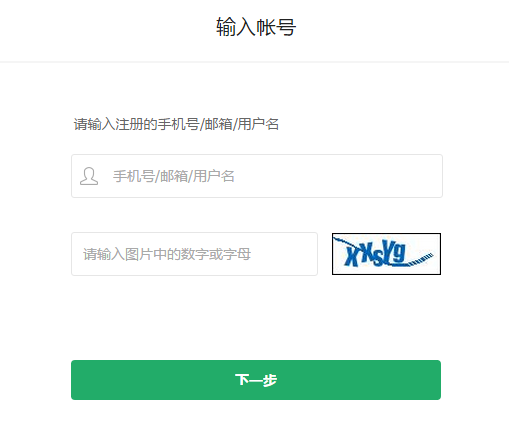
Task: Click the horizontal divider under 输入帐号 heading
Action: tap(254, 62)
